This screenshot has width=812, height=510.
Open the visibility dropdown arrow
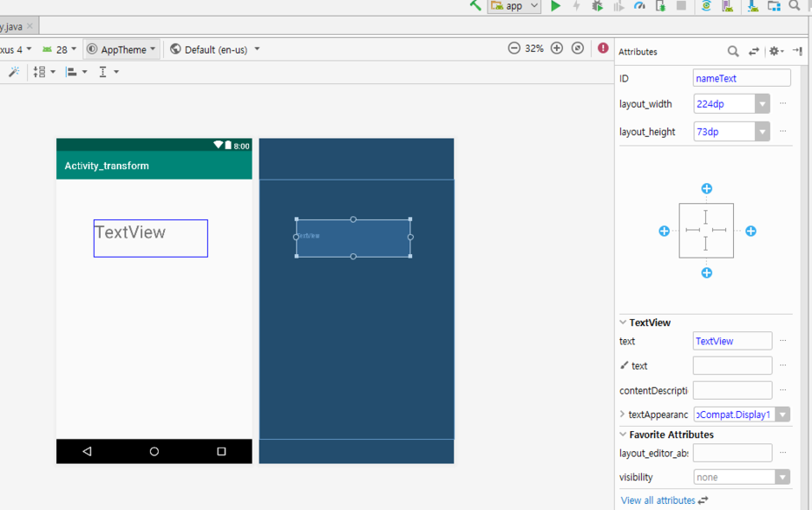tap(783, 477)
